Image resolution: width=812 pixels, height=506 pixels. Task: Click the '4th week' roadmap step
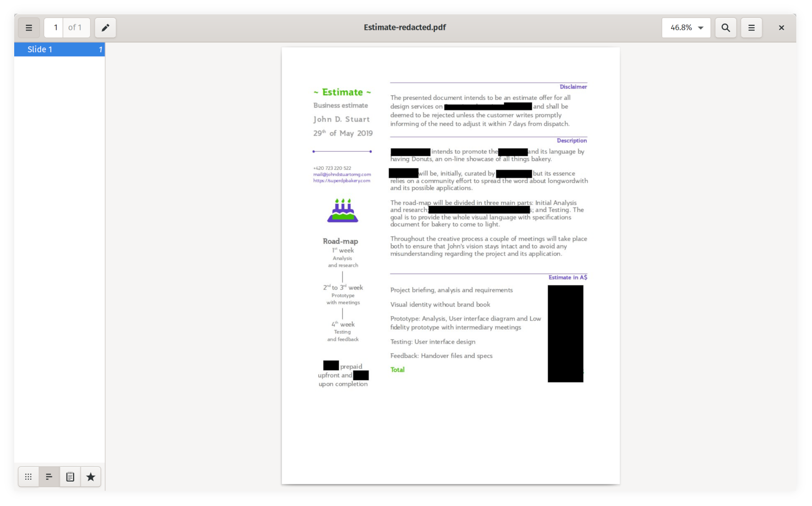(343, 324)
